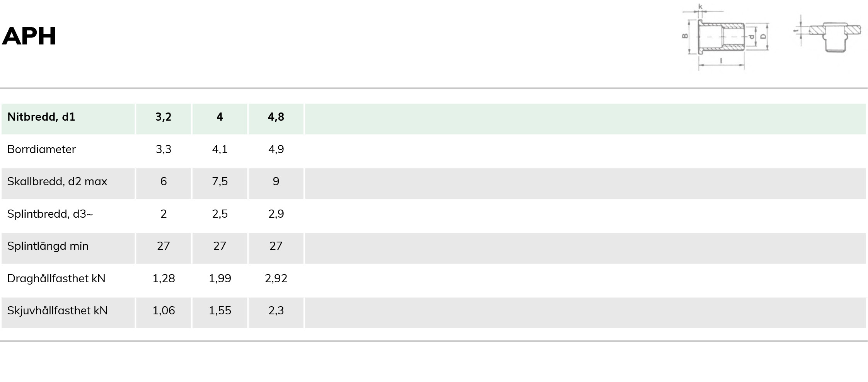
Task: Click the Draghållfasthet kN row label
Action: click(x=56, y=278)
